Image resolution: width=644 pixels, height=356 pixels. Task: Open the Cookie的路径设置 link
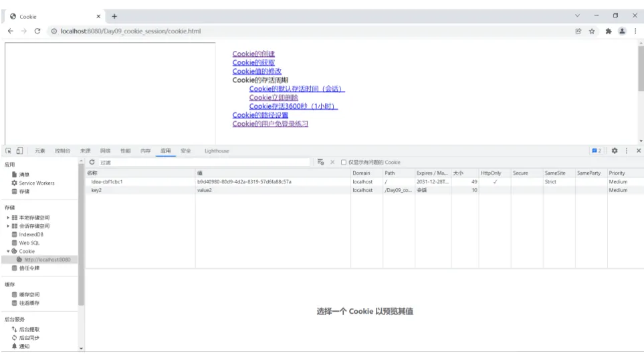pos(260,115)
